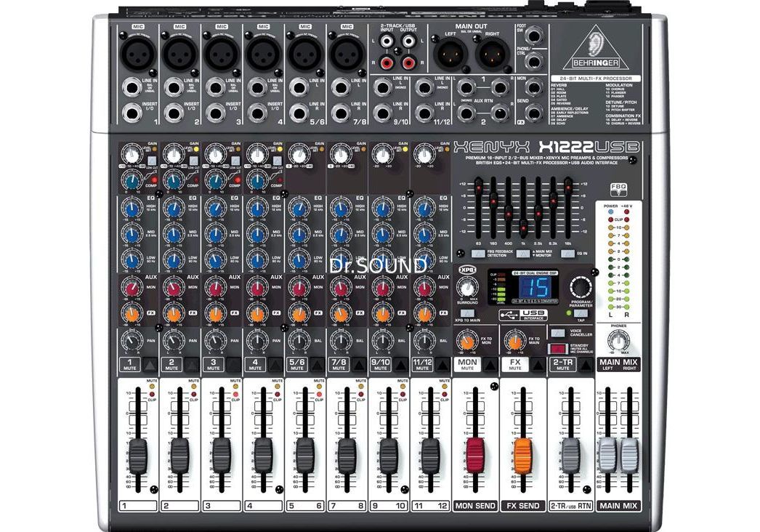Click the 16k graphic EQ slider
Image resolution: width=760 pixels, height=532 pixels.
pos(568,187)
